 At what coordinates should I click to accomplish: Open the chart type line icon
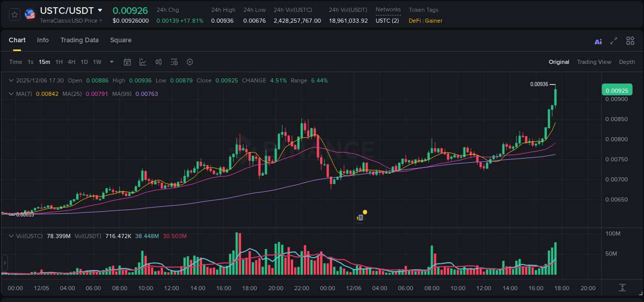(x=143, y=62)
